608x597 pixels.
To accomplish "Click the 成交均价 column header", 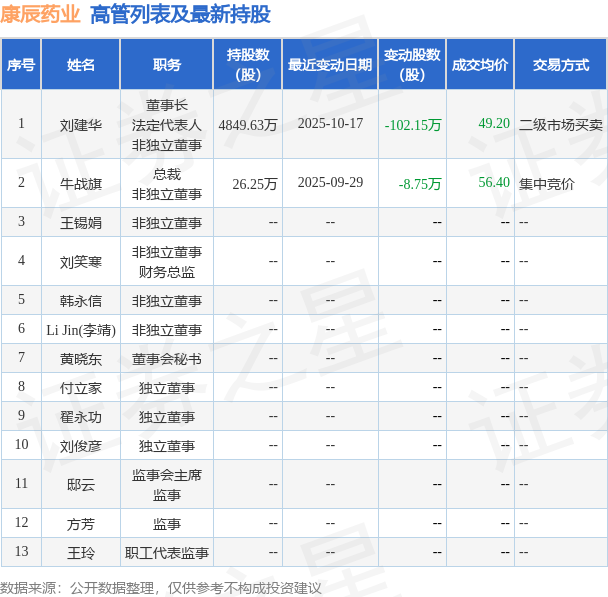I will [480, 65].
